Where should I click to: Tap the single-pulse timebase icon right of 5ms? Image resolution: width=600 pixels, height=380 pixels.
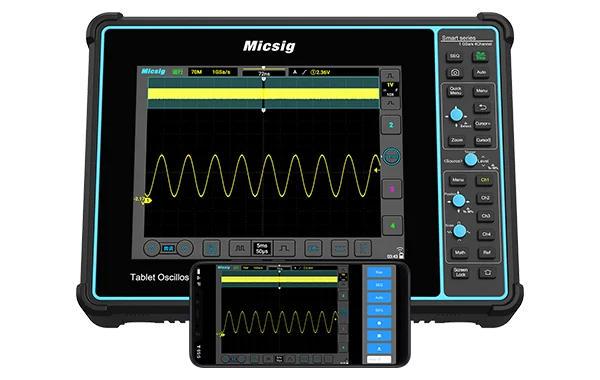pos(284,249)
